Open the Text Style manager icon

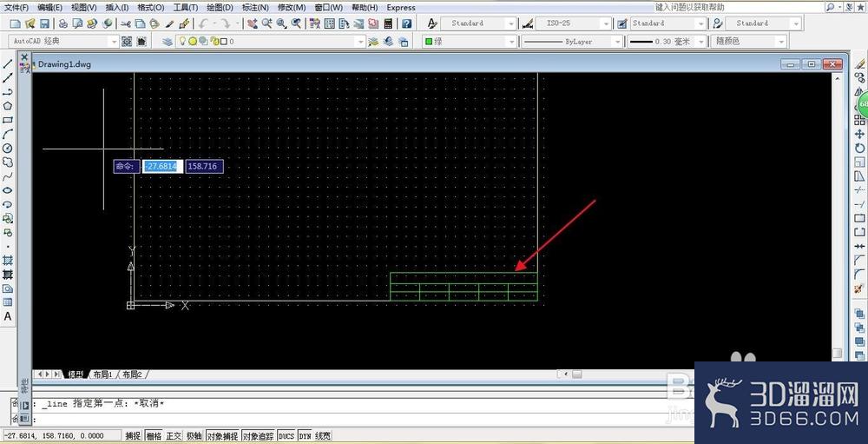432,23
